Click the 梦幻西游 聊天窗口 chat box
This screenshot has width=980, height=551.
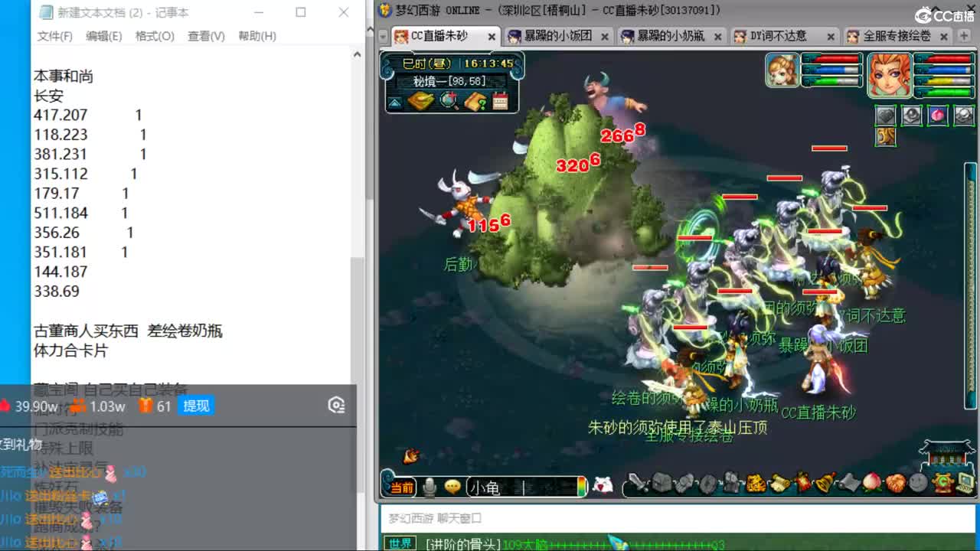point(678,518)
